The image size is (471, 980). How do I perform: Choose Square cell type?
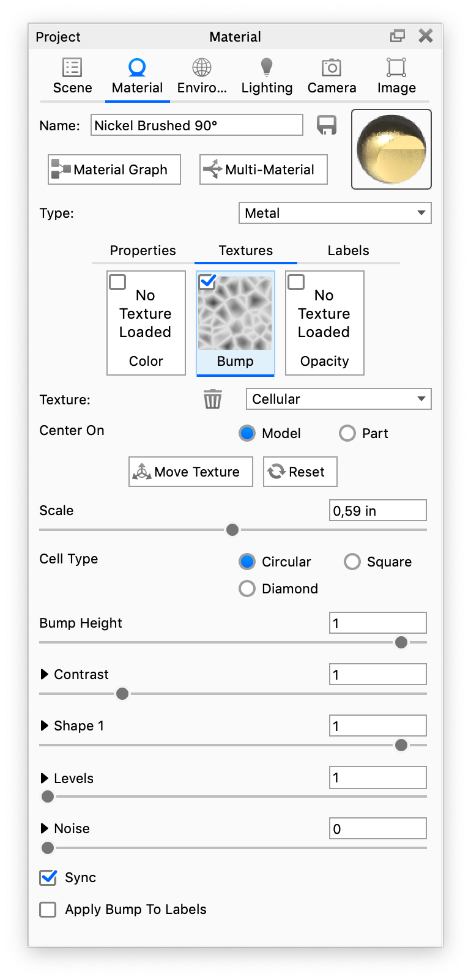click(x=352, y=562)
